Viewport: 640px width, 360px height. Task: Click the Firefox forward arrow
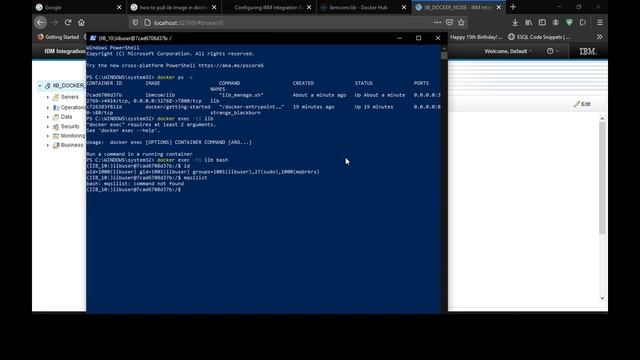(54, 22)
